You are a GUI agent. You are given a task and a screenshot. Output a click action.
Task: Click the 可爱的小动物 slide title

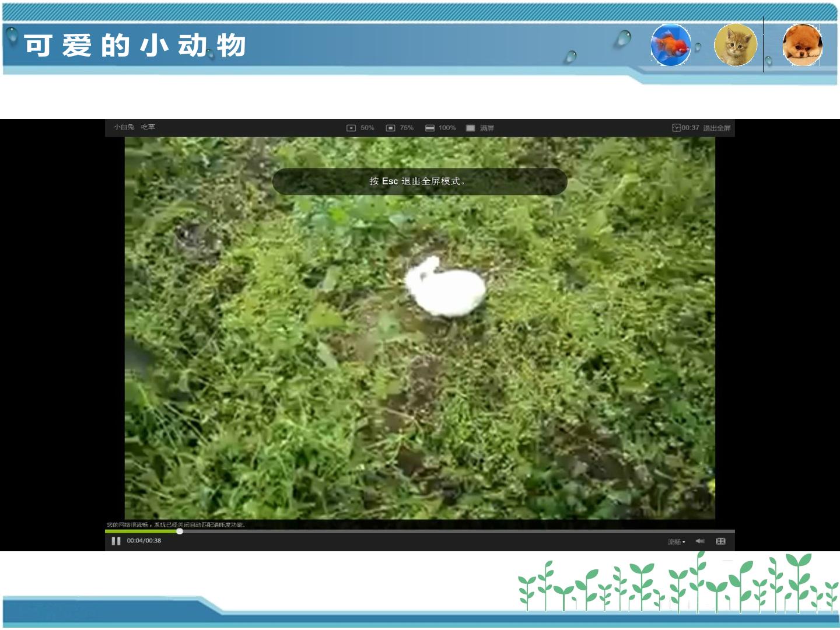135,45
